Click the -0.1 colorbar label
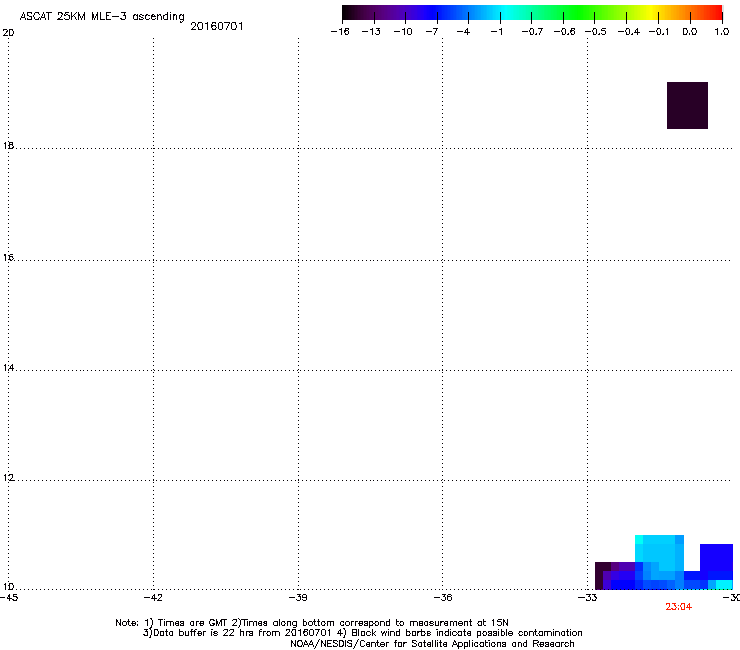Screen dimensions: 740x650 659,32
